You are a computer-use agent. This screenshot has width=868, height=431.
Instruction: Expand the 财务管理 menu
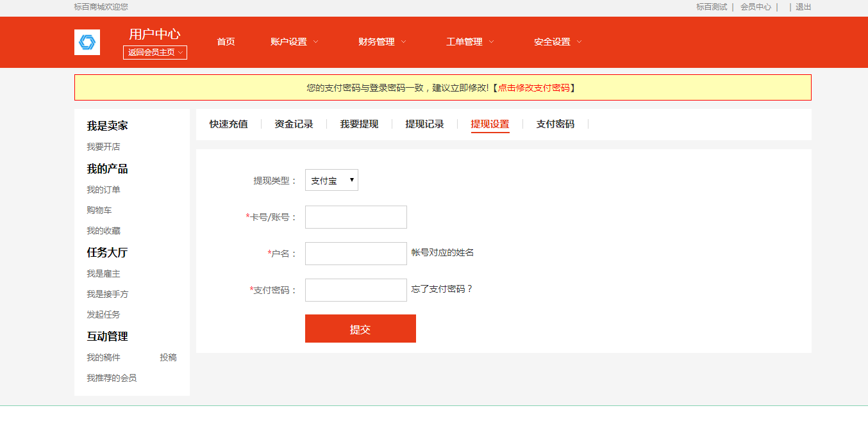point(382,42)
